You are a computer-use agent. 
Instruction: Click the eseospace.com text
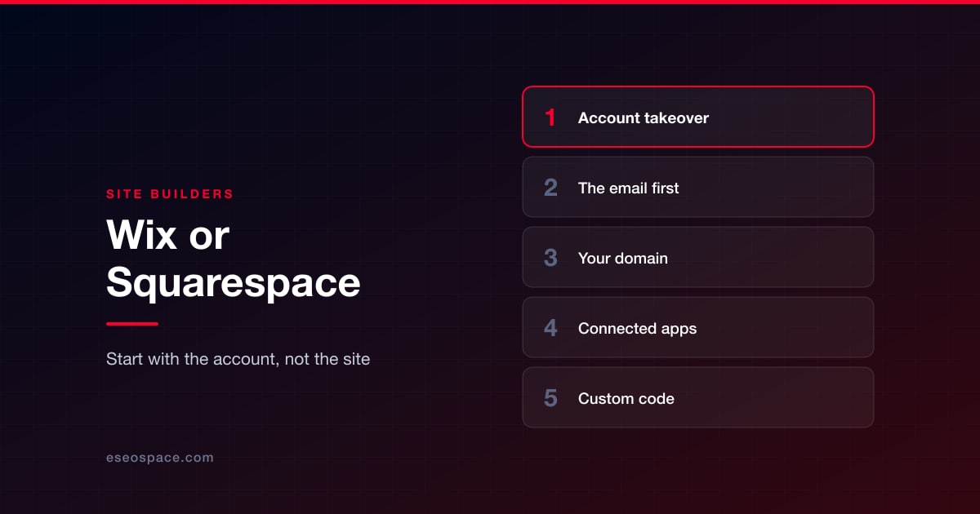[x=160, y=458]
